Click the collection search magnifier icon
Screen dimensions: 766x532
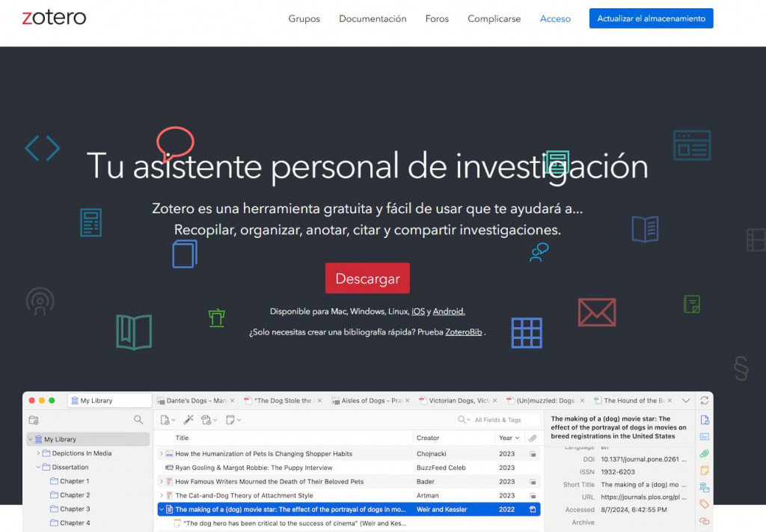pos(138,420)
